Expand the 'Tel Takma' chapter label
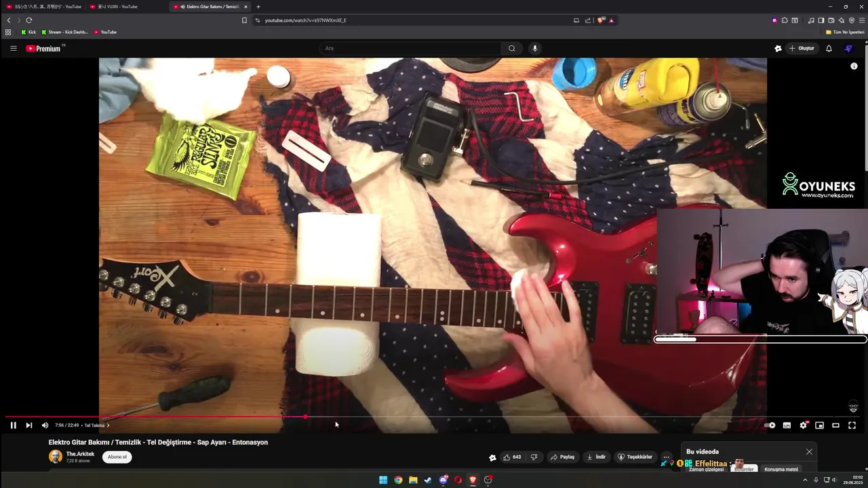Image resolution: width=868 pixels, height=488 pixels. coord(96,425)
